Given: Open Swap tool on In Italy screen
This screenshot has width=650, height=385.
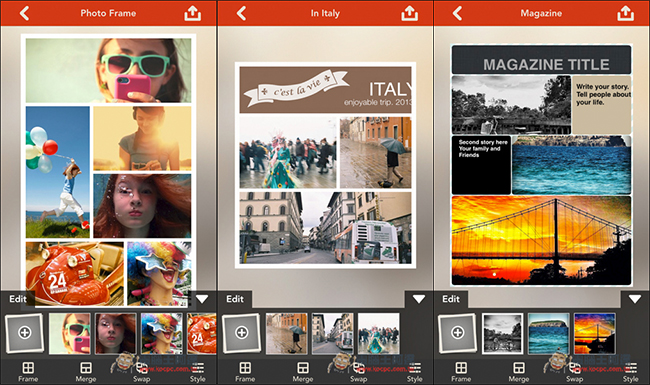Looking at the screenshot, I should click(359, 372).
